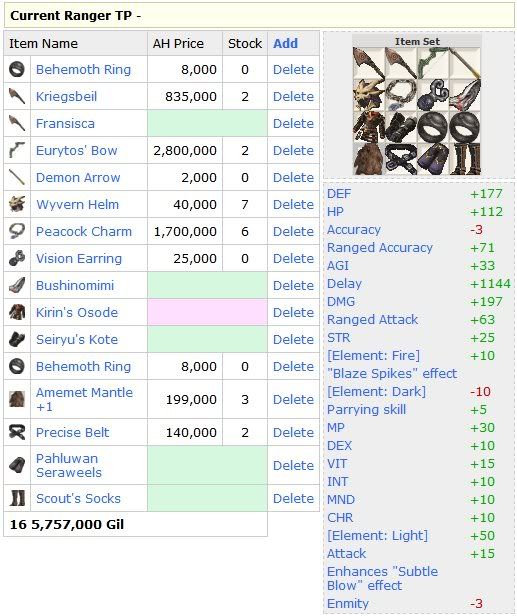Remove Pahluwan Seraweels using its Delete link
The width and height of the screenshot is (517, 616).
point(293,465)
